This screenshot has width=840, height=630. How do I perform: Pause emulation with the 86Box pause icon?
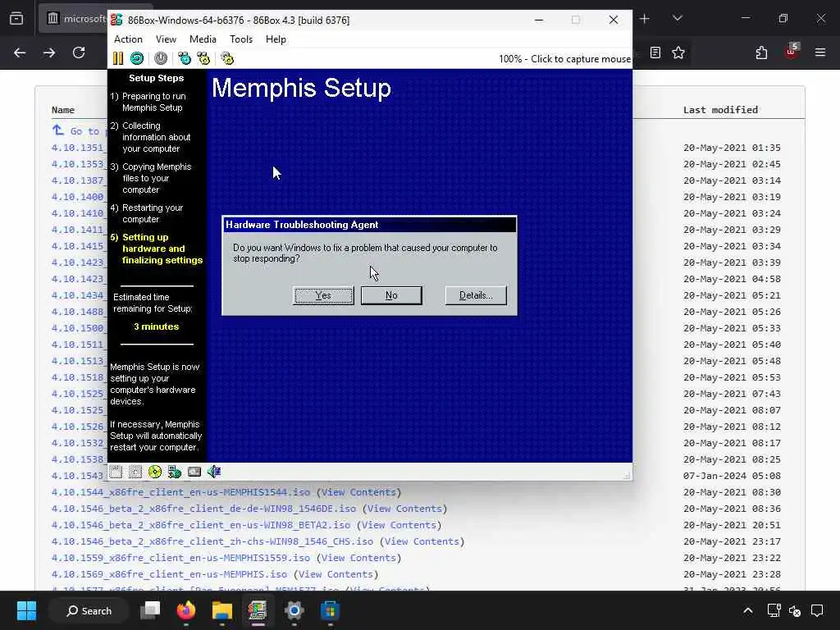(x=118, y=58)
